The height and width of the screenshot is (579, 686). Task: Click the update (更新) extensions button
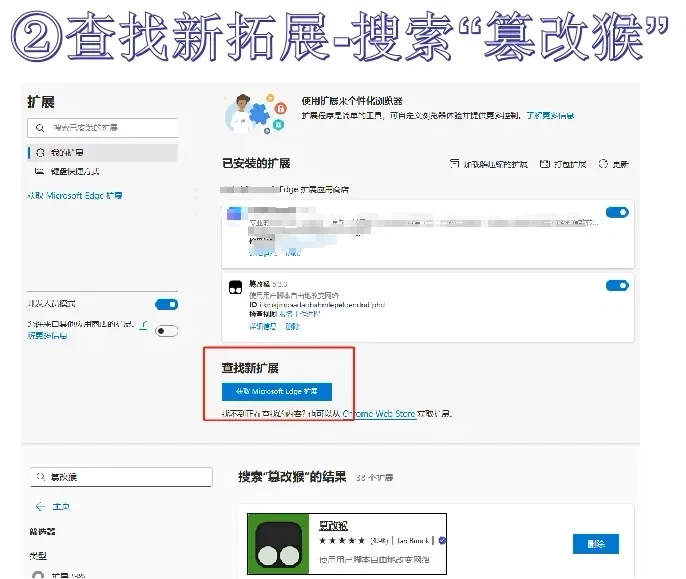613,164
